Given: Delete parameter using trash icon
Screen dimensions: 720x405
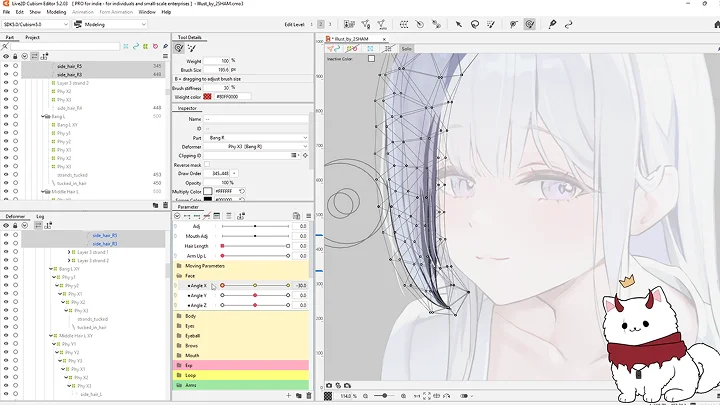Looking at the screenshot, I should coord(309,395).
